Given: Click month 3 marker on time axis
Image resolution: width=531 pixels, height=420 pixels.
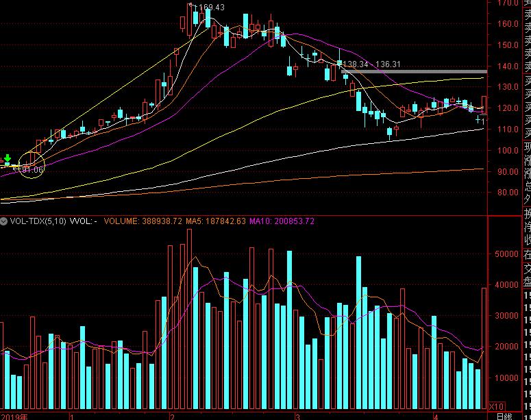Looking at the screenshot, I should coord(297,417).
